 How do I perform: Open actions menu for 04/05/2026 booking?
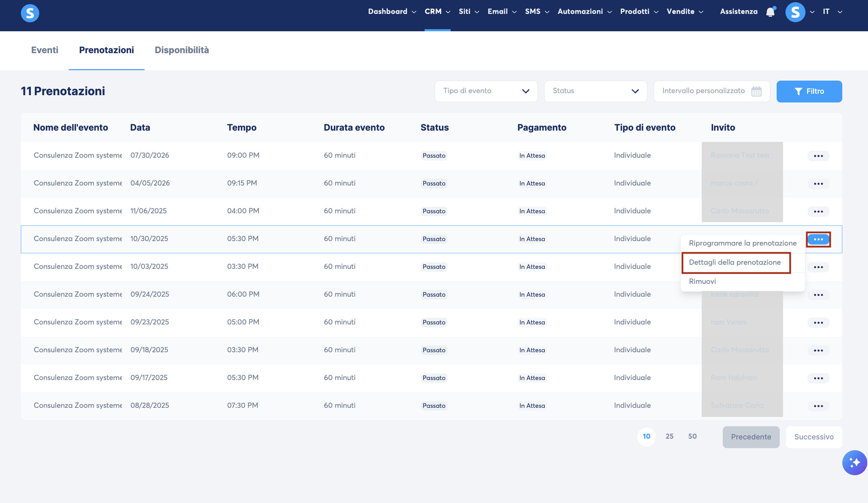pos(818,184)
